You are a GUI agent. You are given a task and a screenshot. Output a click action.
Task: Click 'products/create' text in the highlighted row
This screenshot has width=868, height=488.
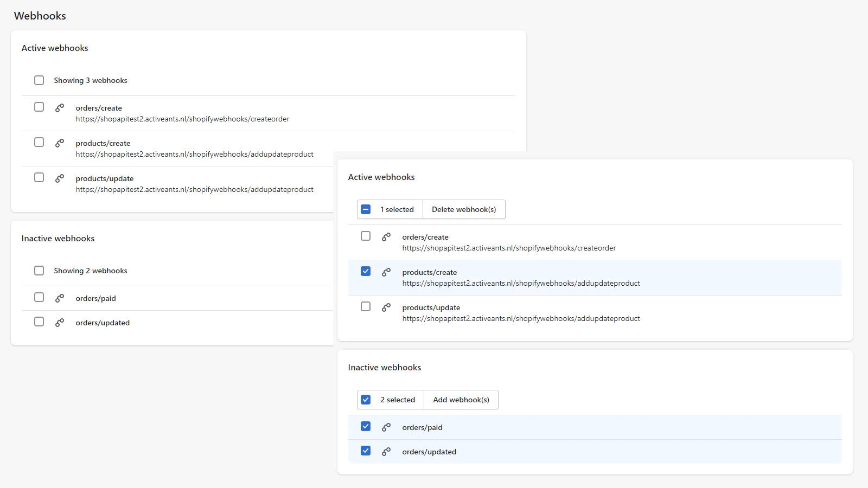click(430, 272)
